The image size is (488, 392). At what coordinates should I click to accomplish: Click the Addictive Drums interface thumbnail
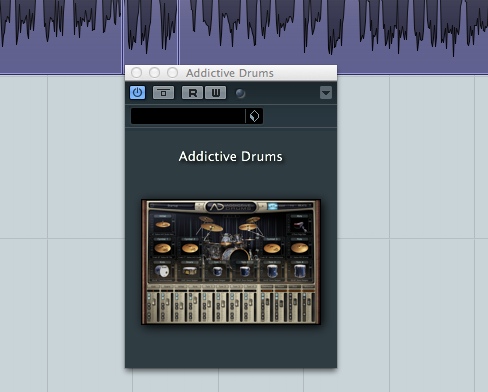(231, 262)
